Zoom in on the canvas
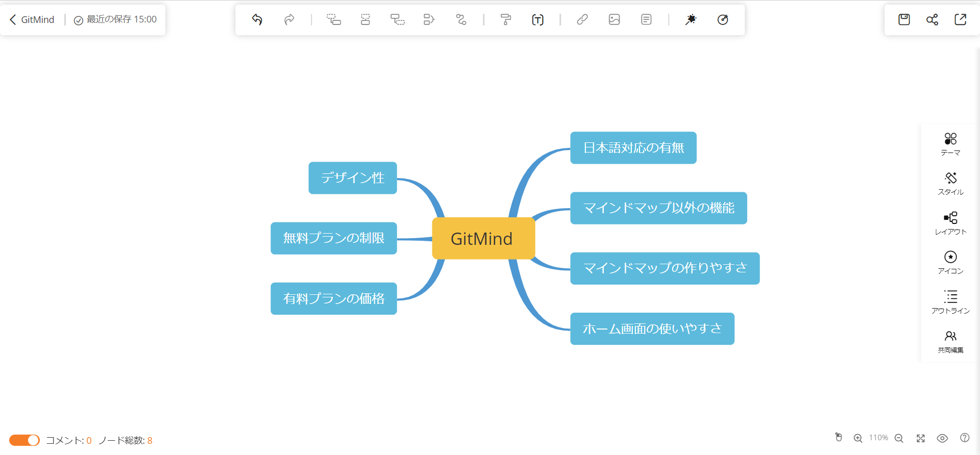980x455 pixels. [x=858, y=438]
